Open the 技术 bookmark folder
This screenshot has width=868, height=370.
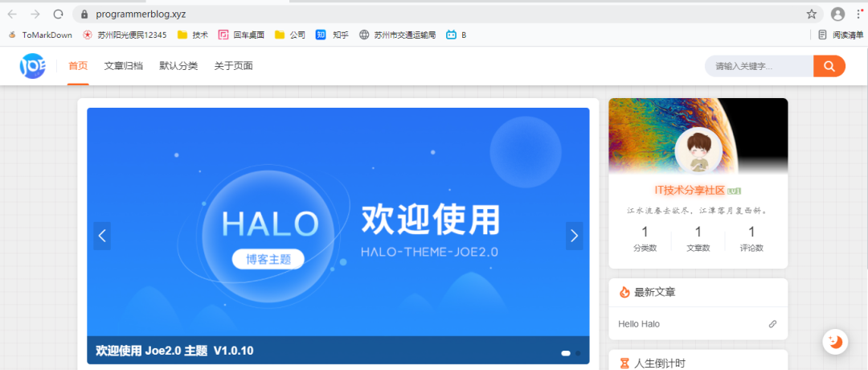tap(193, 35)
